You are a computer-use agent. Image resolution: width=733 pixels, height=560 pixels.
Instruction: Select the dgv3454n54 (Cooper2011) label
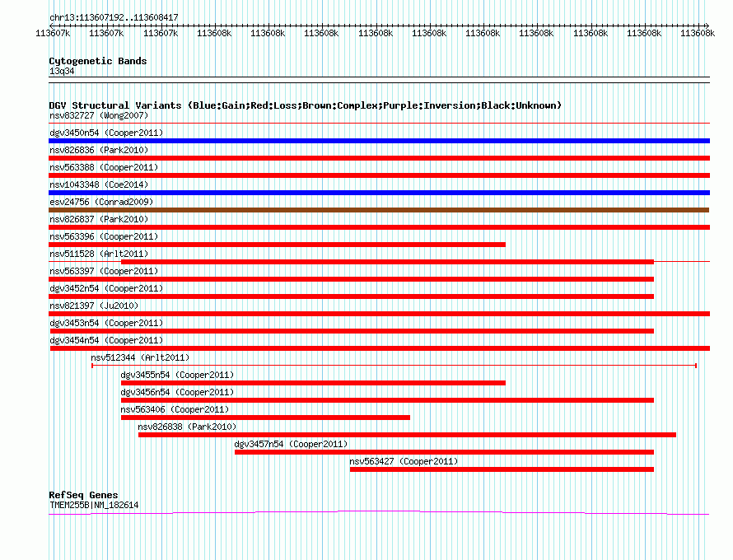106,340
